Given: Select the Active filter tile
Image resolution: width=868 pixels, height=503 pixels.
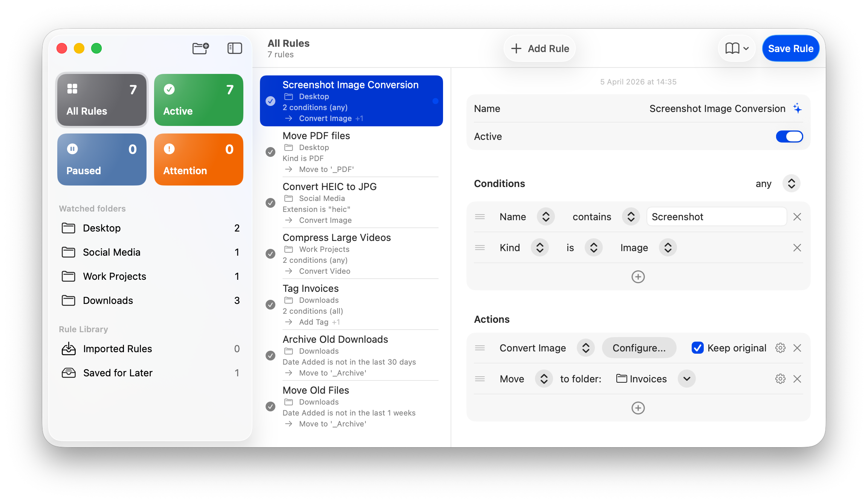Looking at the screenshot, I should tap(199, 100).
